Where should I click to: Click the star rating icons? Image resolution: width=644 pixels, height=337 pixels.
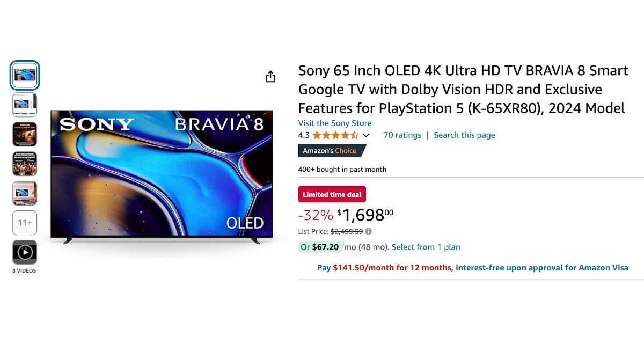tap(335, 135)
